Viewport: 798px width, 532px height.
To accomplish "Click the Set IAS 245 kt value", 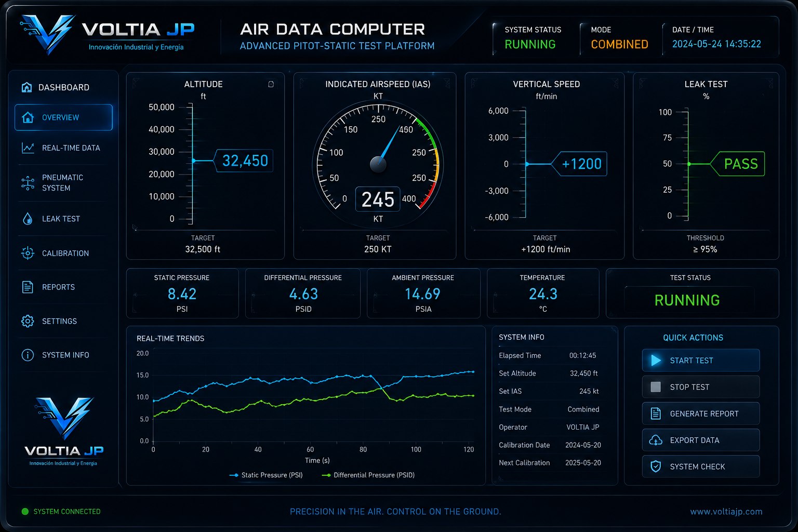I will pyautogui.click(x=589, y=391).
